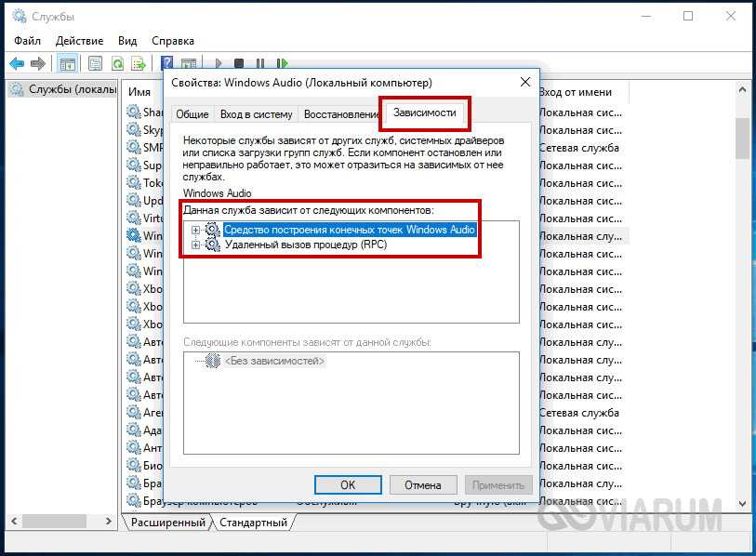The image size is (756, 556).
Task: Click the blue Help question mark icon
Action: coord(166,63)
